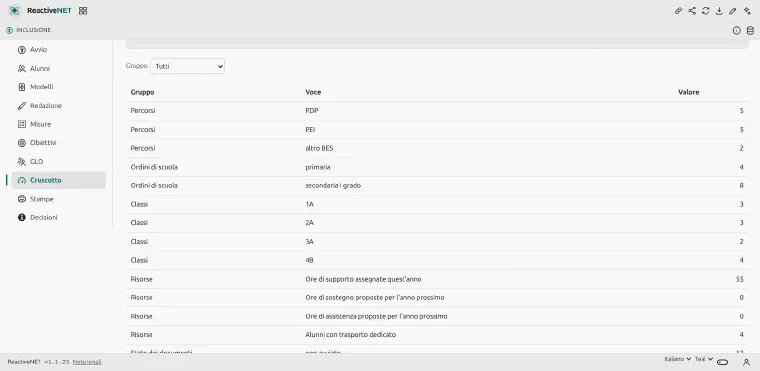The width and height of the screenshot is (760, 371).
Task: Click the Gruppo column header
Action: pyautogui.click(x=142, y=92)
